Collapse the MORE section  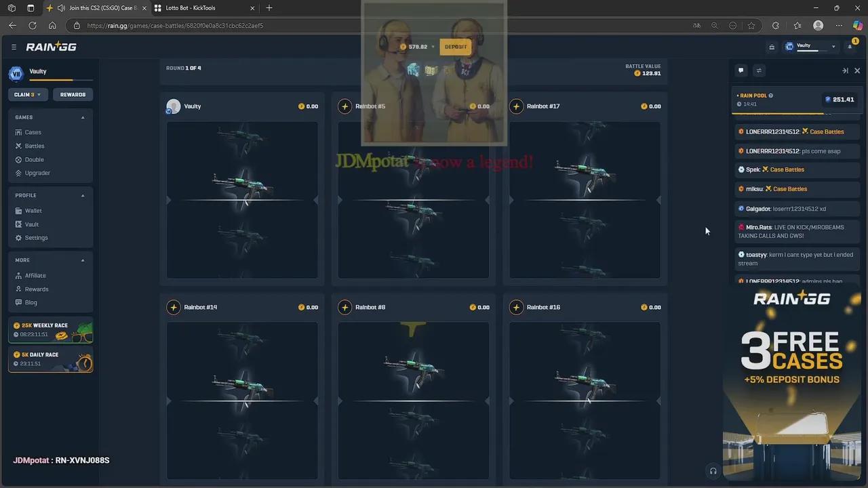[83, 260]
